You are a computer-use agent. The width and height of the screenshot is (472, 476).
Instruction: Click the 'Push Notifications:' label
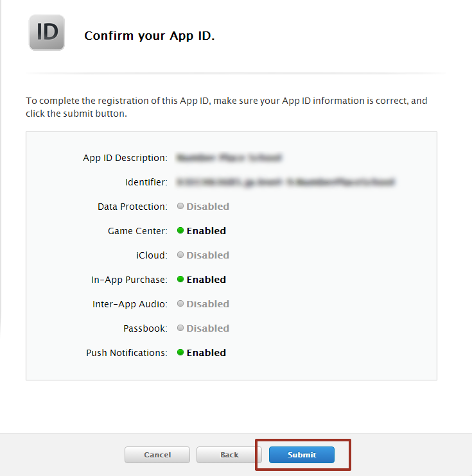(127, 353)
